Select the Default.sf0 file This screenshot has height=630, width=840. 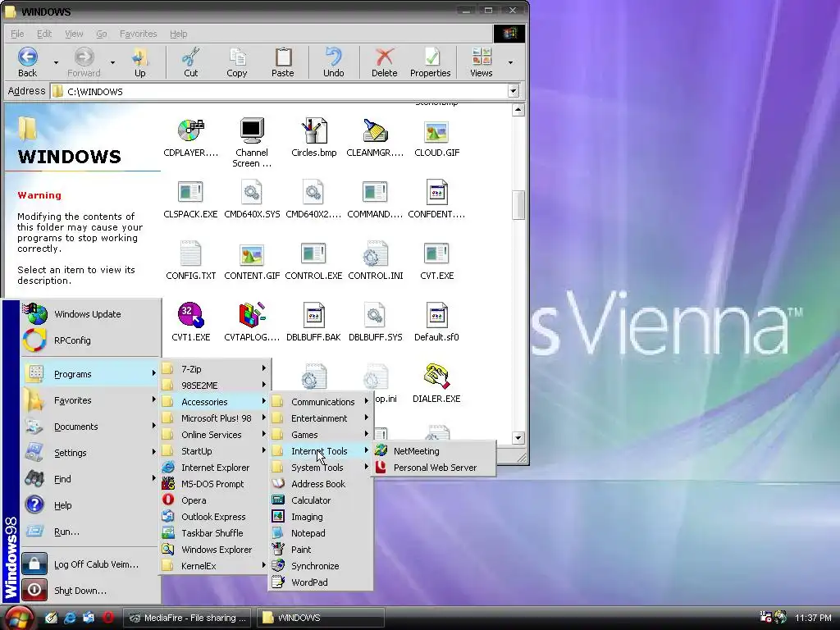pos(436,322)
